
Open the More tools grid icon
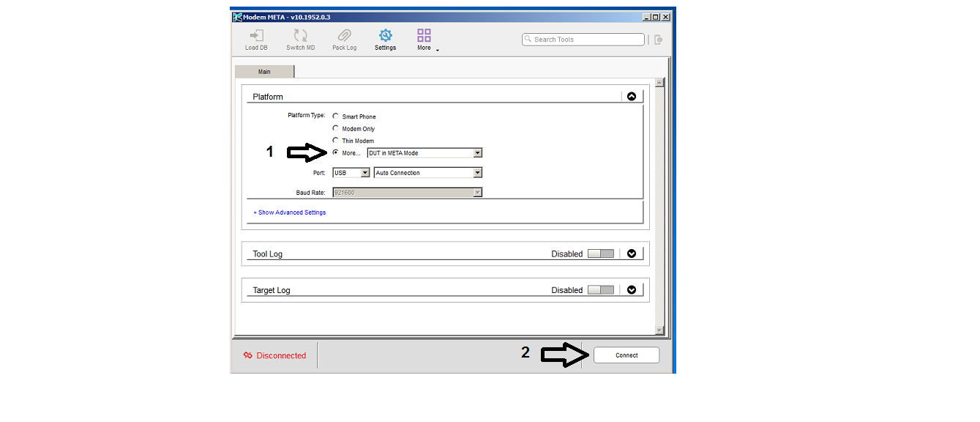coord(424,35)
